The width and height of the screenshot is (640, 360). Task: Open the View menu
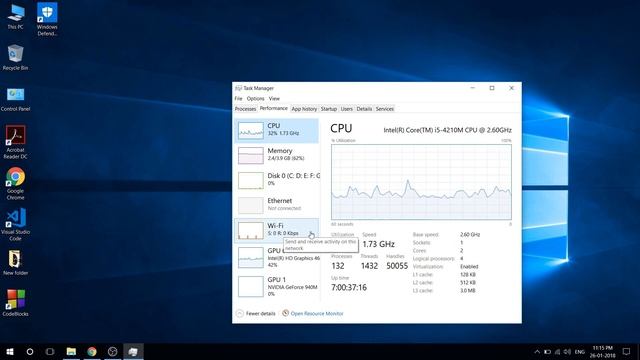[274, 98]
